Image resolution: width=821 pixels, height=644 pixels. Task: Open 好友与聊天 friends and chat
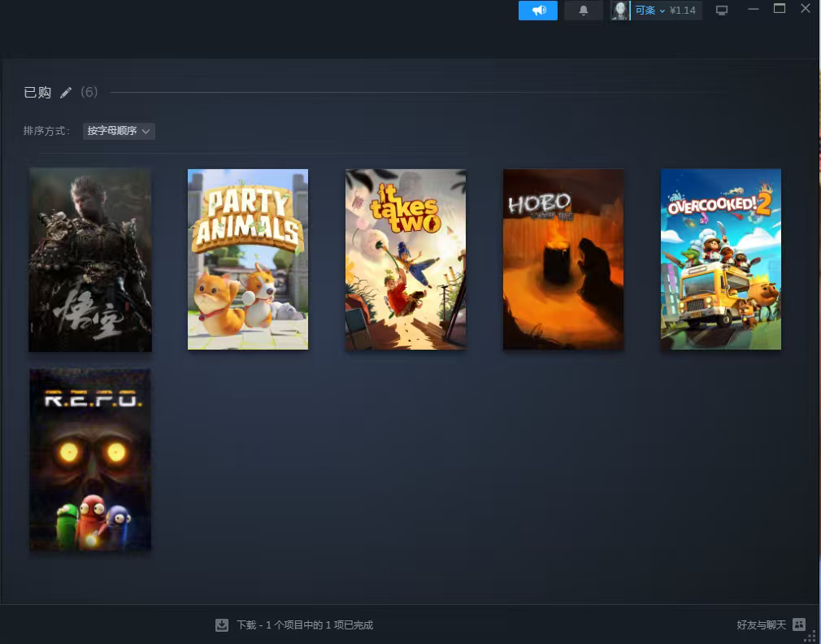click(x=762, y=624)
